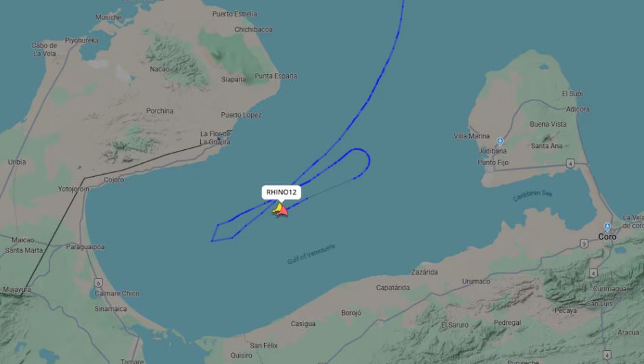The image size is (644, 364).
Task: Select the Capatárida town label
Action: pos(393,288)
